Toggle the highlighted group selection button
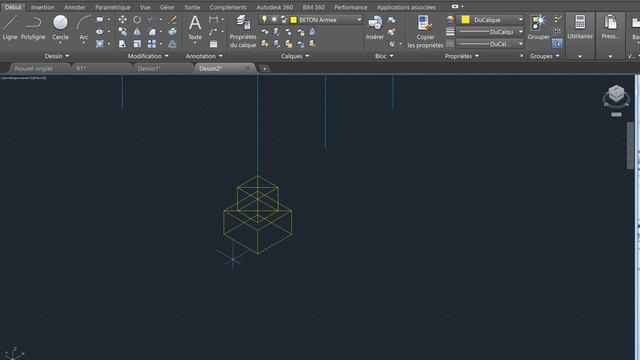This screenshot has width=640, height=360. tap(557, 43)
